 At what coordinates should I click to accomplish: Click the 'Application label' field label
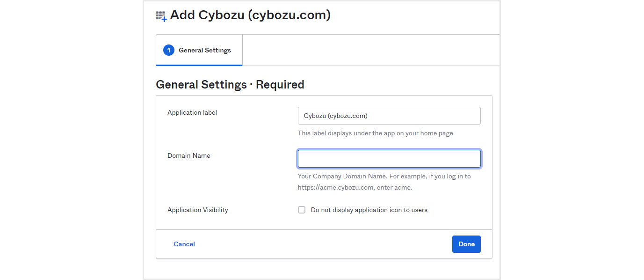(192, 112)
